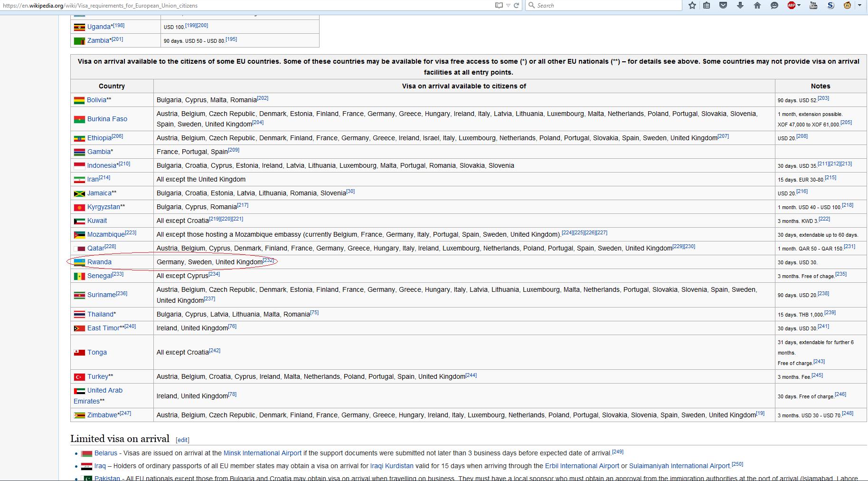Click the Indonesia link
Viewport: 868px width, 481px height.
coord(102,165)
